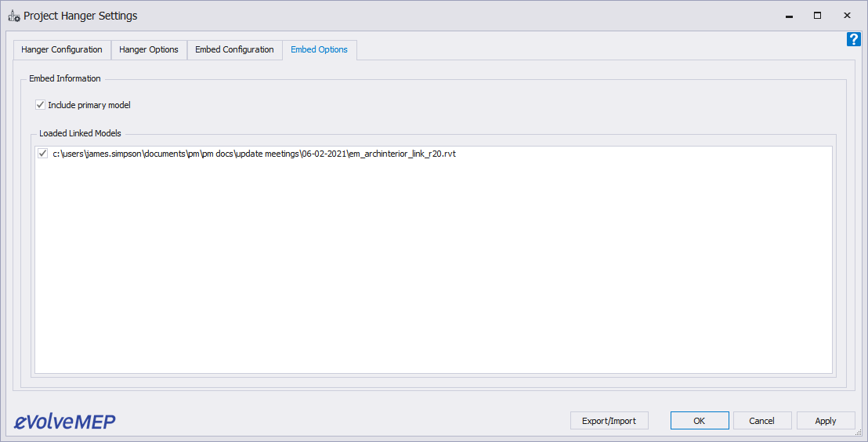Confirm settings with the OK button
This screenshot has width=868, height=442.
coord(699,420)
